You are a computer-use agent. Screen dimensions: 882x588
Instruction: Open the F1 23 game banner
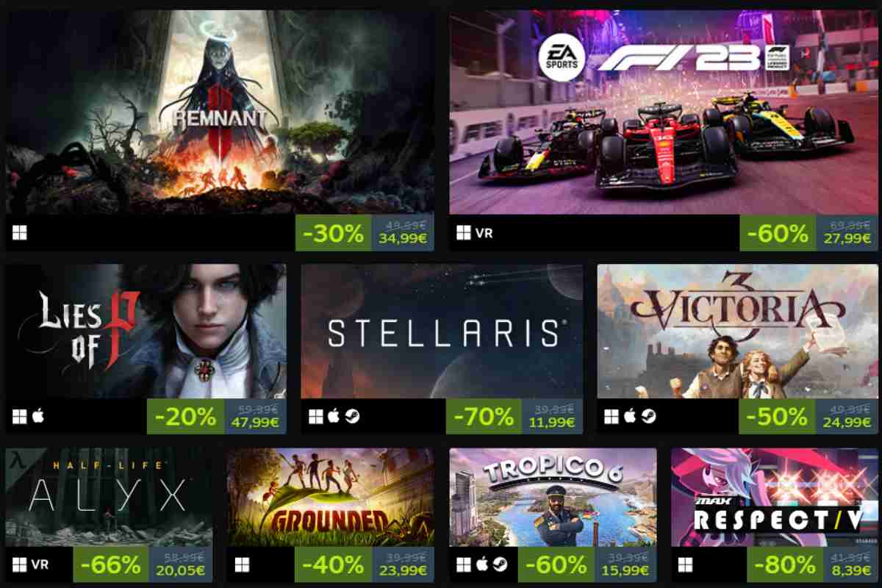pyautogui.click(x=664, y=112)
